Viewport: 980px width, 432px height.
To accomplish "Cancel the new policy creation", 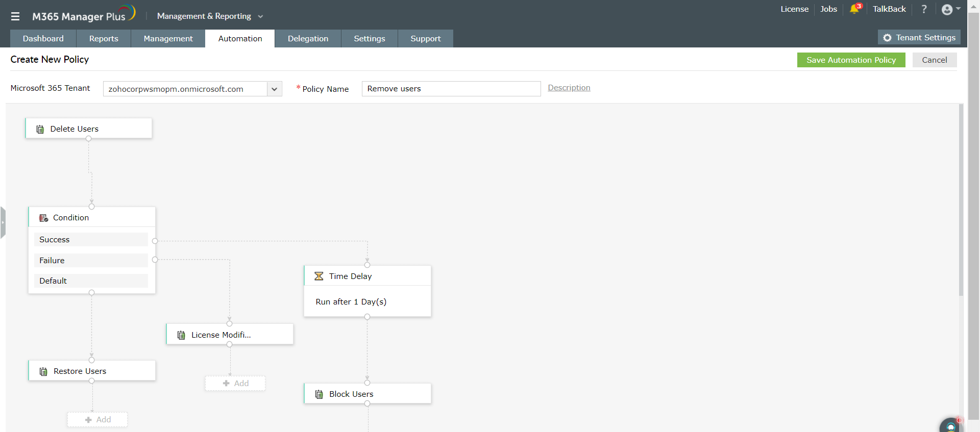I will point(935,60).
